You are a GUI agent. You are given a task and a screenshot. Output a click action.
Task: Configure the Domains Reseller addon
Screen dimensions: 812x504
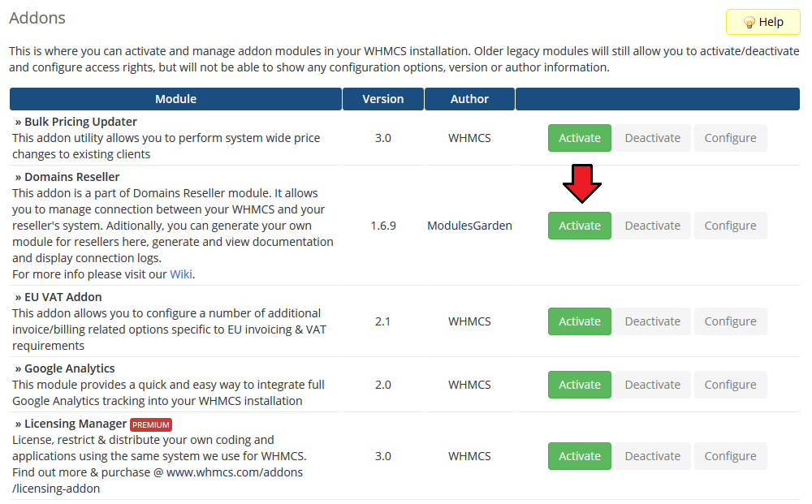[x=730, y=226]
